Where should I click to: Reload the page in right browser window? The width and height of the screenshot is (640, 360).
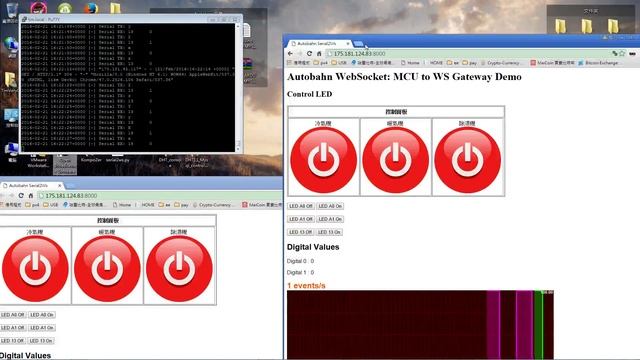point(309,53)
